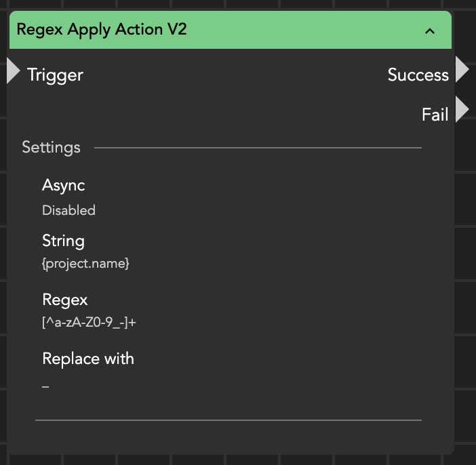Click the Trigger input port triangle
This screenshot has width=476, height=465.
13,71
